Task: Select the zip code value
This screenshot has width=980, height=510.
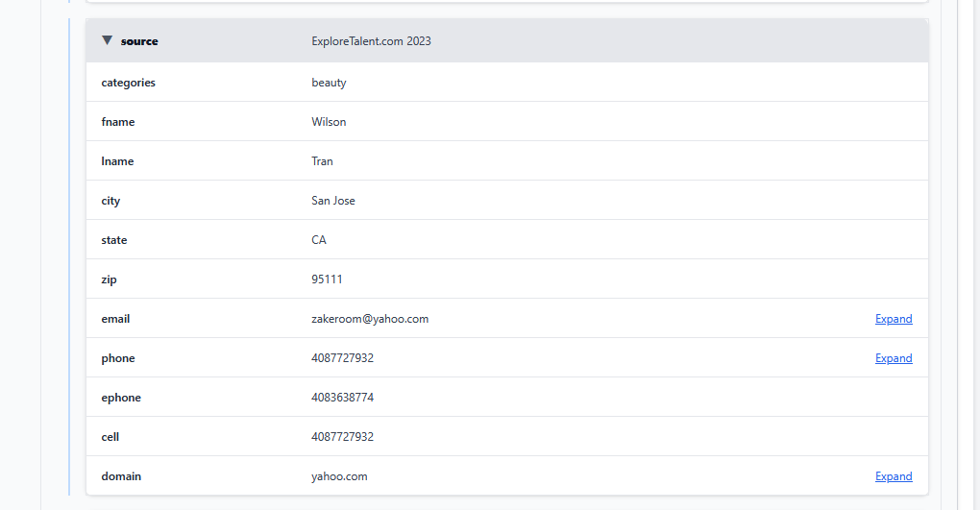Action: (327, 279)
